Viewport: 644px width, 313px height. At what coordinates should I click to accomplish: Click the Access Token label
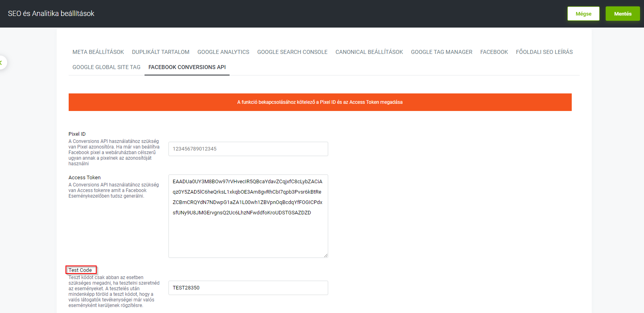pyautogui.click(x=85, y=178)
